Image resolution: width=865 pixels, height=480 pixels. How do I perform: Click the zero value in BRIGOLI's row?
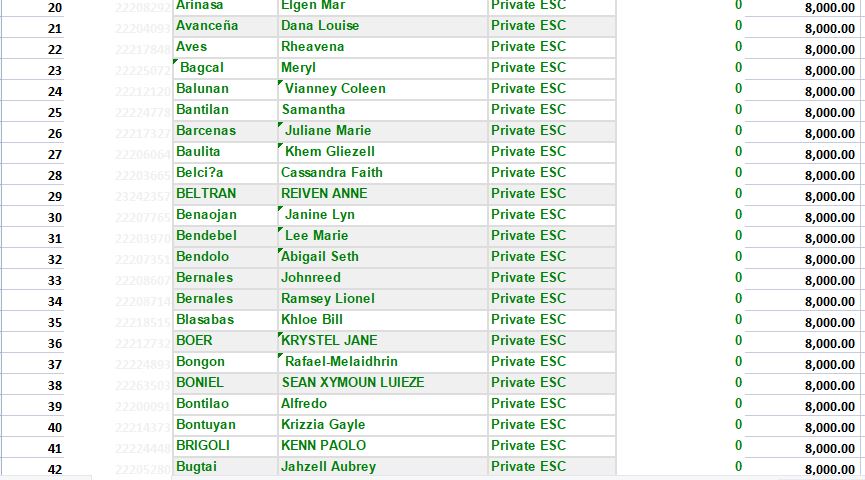tap(738, 446)
